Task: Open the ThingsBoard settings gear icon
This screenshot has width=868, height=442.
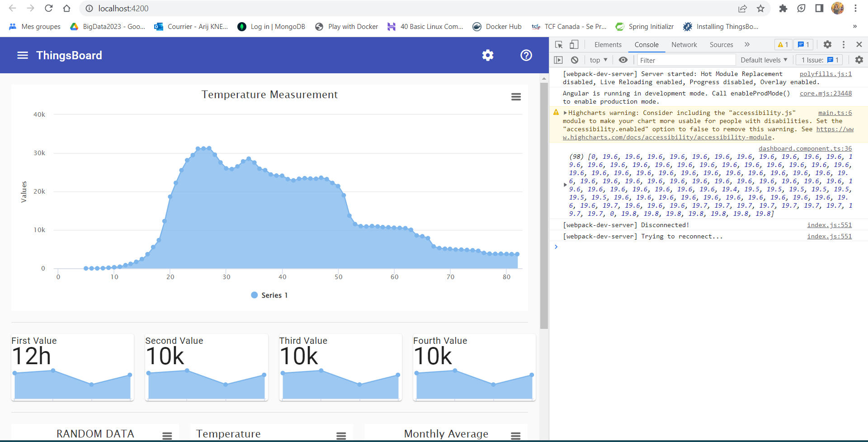Action: (487, 55)
